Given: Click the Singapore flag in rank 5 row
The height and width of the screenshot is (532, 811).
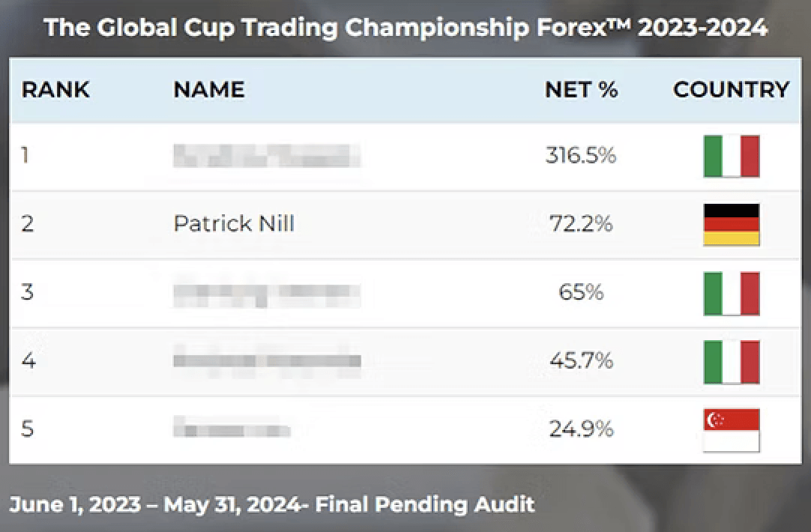Looking at the screenshot, I should [731, 429].
